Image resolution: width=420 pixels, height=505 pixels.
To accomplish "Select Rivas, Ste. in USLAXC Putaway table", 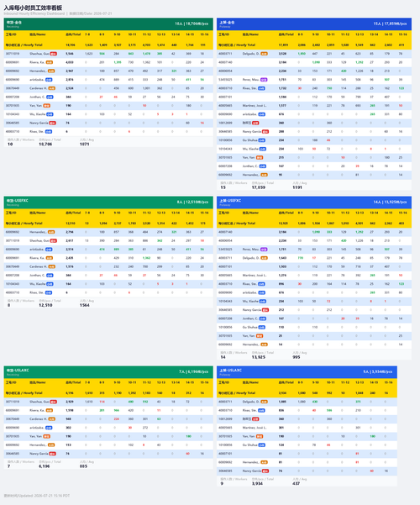I will [x=249, y=410].
